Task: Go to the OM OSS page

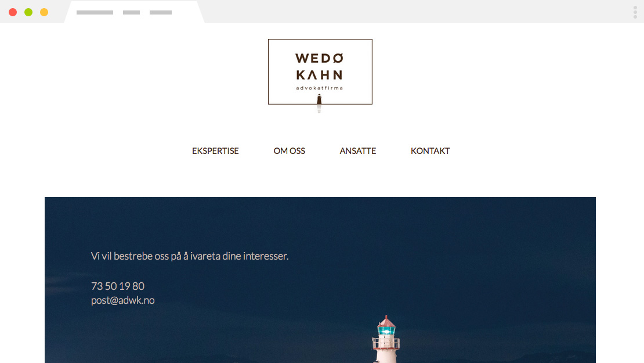Action: coord(289,151)
